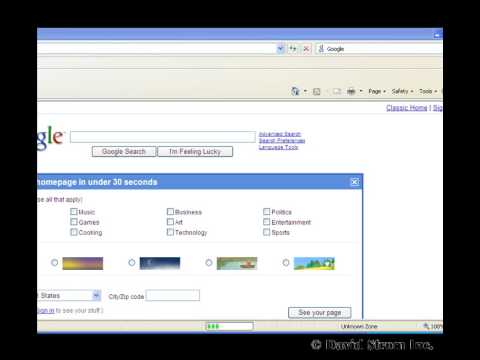
Task: Open the Classic Home link
Action: 407,108
